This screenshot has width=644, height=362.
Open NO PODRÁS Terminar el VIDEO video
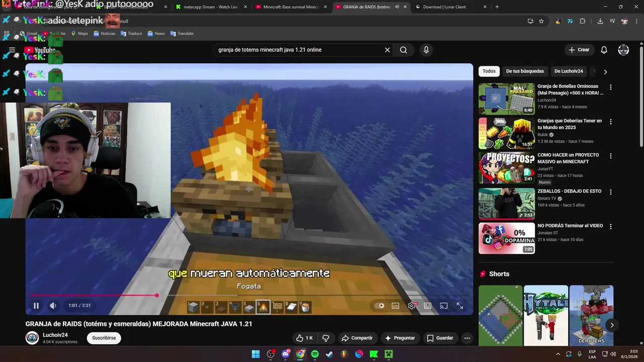coord(507,238)
